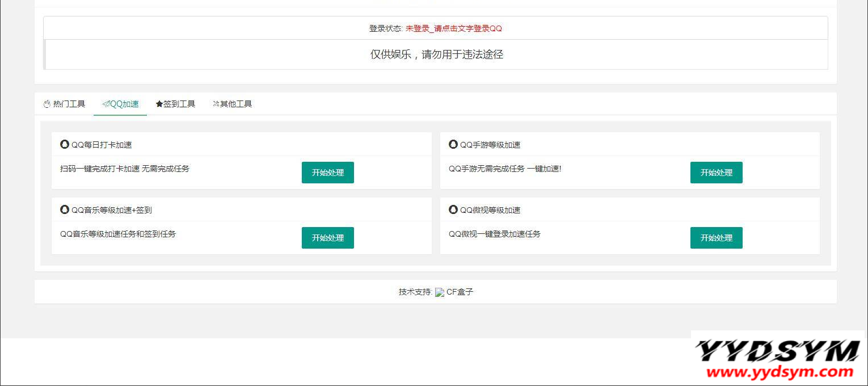
Task: Open the 其他工具 tab
Action: (x=233, y=104)
